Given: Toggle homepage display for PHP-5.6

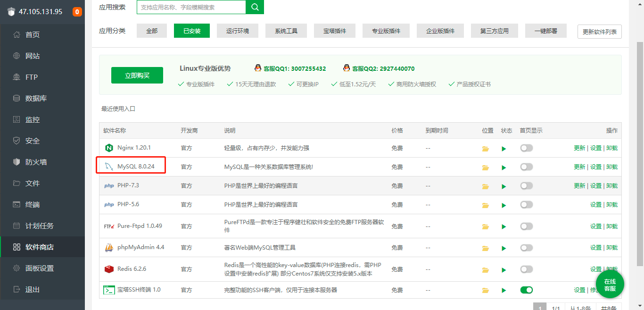Looking at the screenshot, I should (x=527, y=205).
